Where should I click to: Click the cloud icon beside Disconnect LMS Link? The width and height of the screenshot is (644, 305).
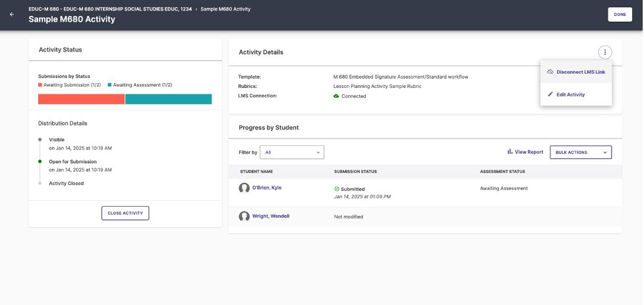tap(550, 72)
